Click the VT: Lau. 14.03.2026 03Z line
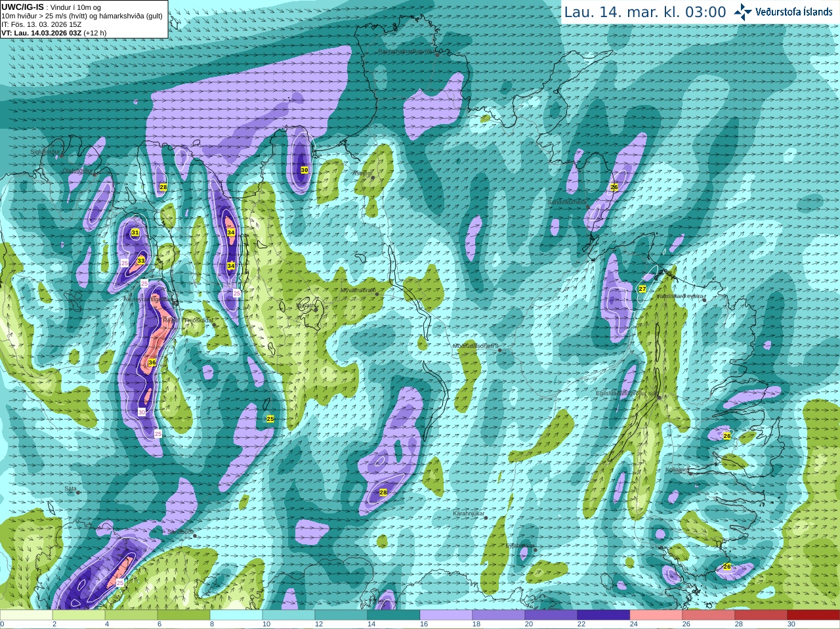Image resolution: width=840 pixels, height=629 pixels. point(54,33)
